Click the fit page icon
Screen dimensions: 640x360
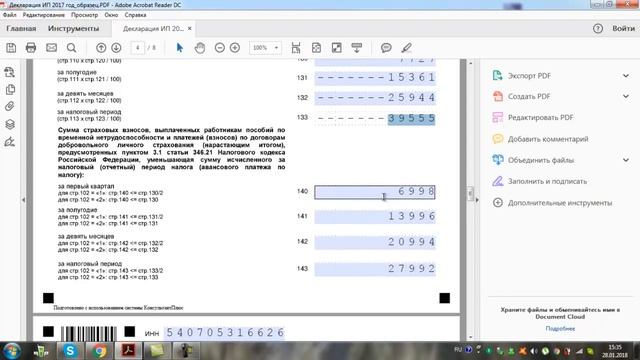(x=316, y=48)
